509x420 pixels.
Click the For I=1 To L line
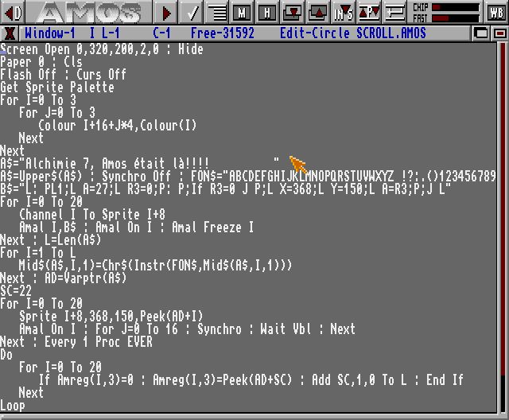tap(38, 253)
